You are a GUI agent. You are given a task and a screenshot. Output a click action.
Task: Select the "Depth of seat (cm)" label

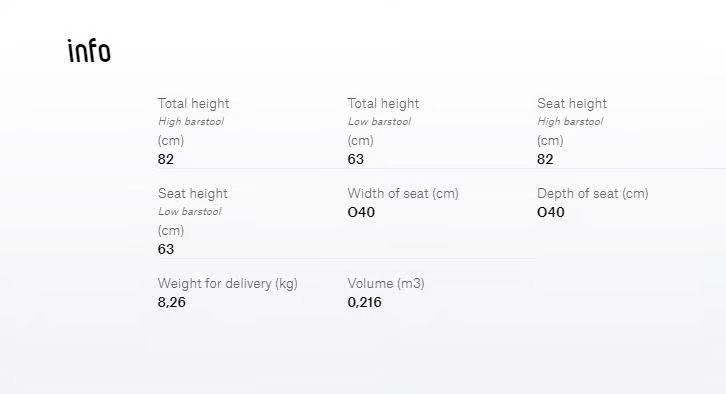(593, 194)
